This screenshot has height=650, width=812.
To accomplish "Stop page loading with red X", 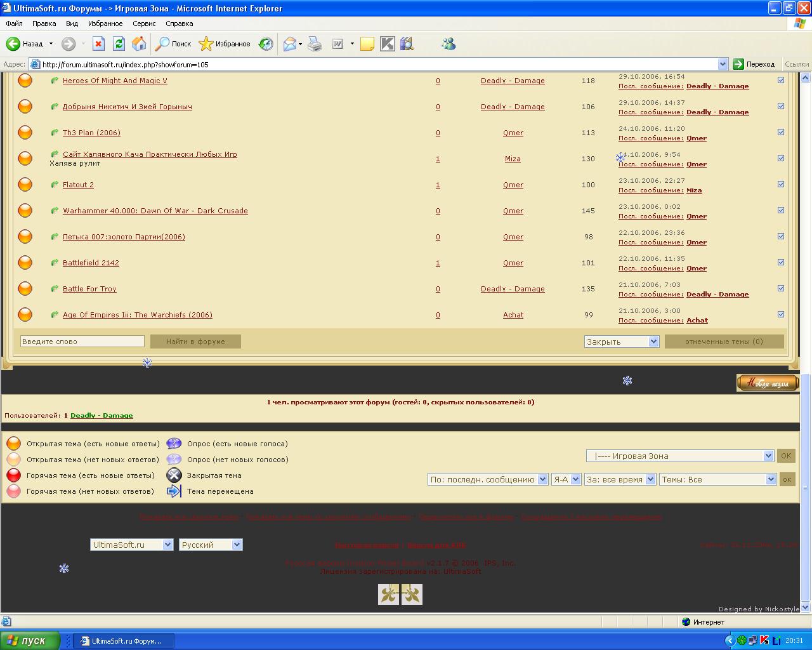I will coord(98,44).
